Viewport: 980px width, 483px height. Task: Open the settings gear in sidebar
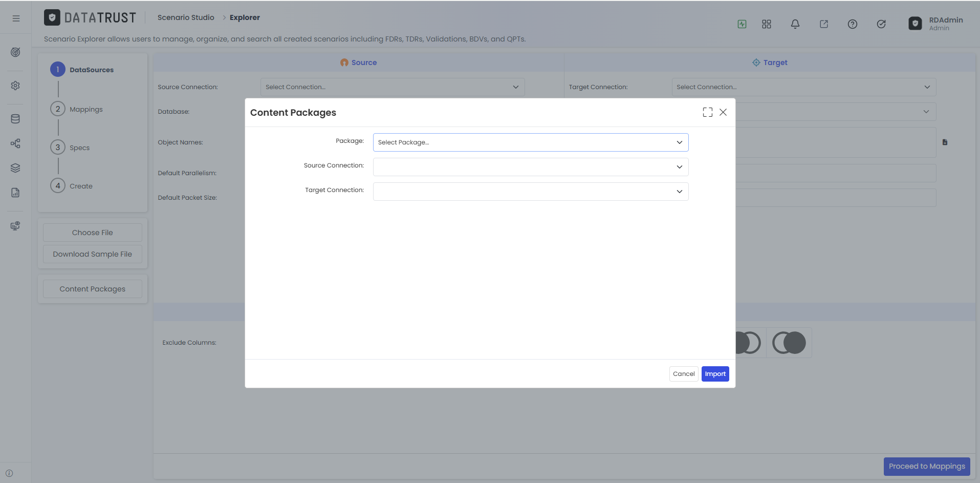click(x=15, y=86)
